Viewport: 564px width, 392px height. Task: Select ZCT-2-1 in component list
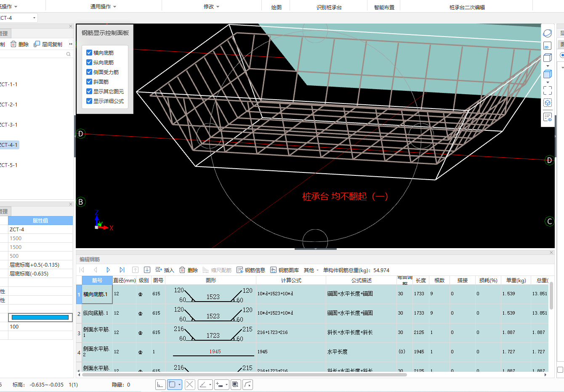9,104
